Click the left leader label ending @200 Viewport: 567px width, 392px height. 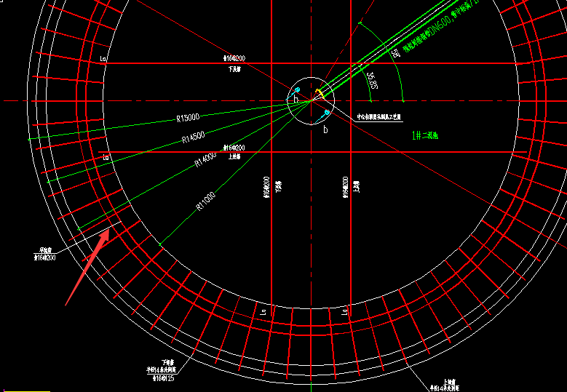(45, 254)
